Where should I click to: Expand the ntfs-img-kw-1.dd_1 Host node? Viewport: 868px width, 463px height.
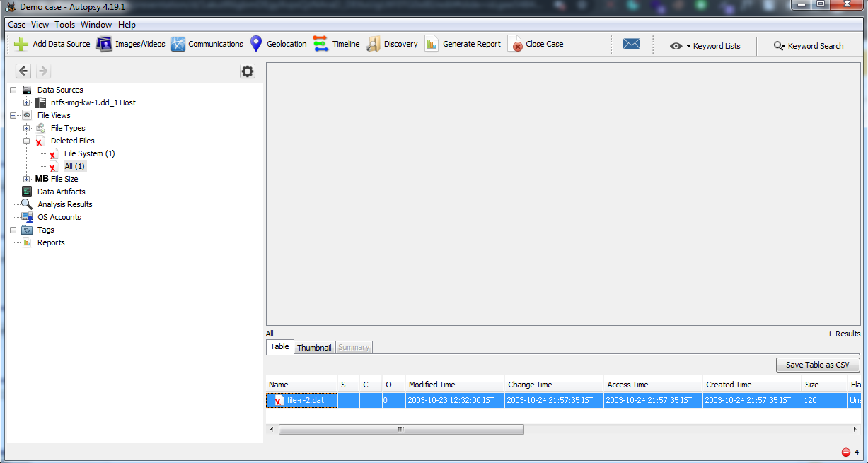pyautogui.click(x=27, y=102)
